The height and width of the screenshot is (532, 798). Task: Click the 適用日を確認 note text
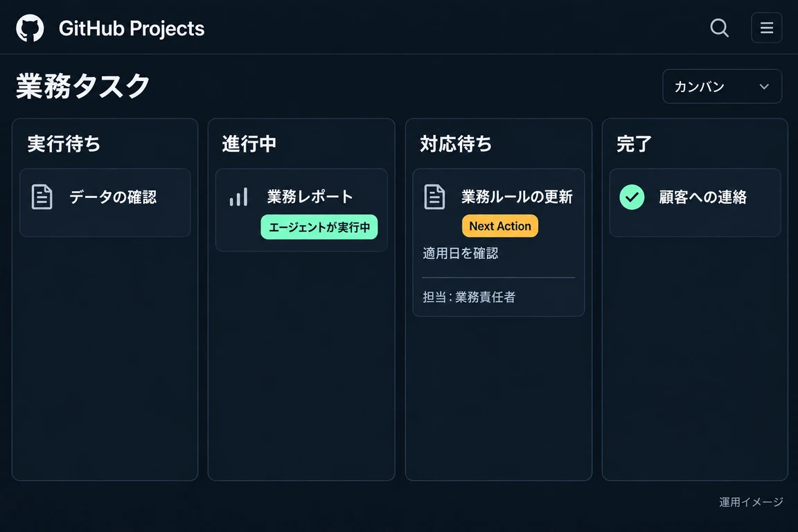click(x=461, y=254)
